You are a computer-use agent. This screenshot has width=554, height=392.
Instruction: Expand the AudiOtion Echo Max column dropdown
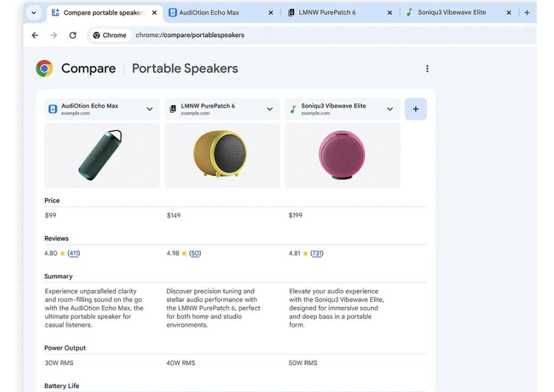pos(150,109)
